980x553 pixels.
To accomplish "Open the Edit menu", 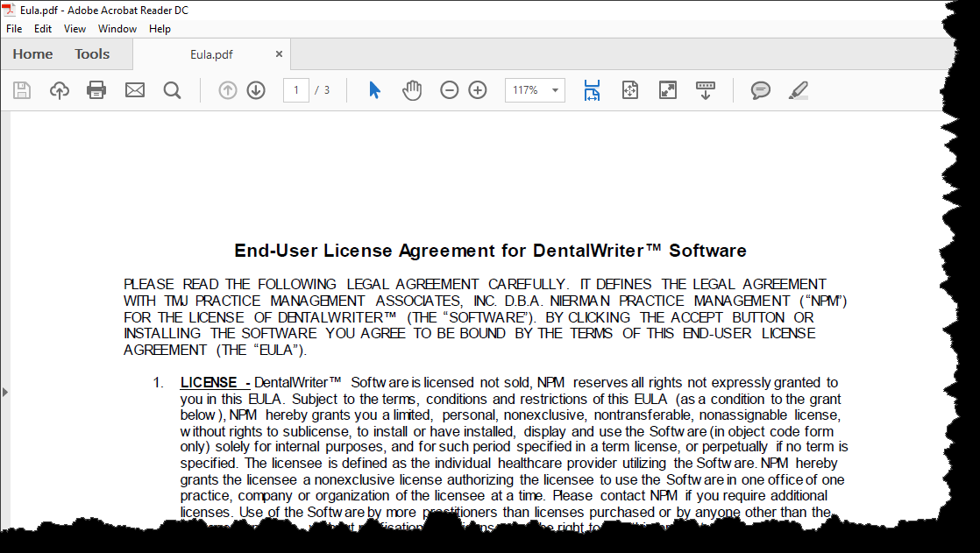I will (42, 29).
